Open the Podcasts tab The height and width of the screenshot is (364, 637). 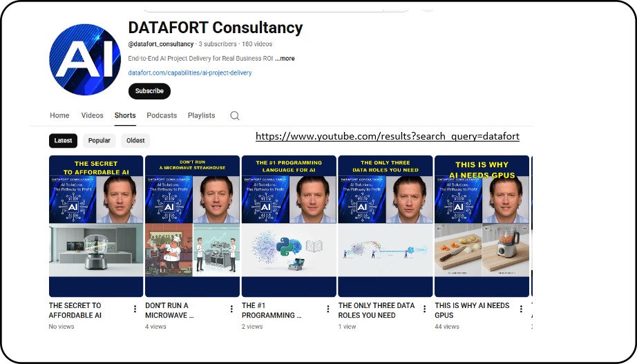[x=162, y=115]
